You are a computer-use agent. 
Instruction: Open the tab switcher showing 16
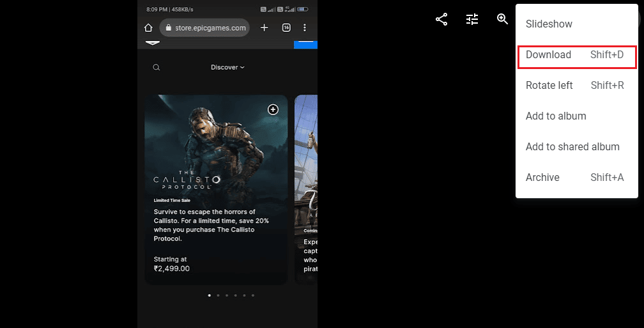(286, 27)
